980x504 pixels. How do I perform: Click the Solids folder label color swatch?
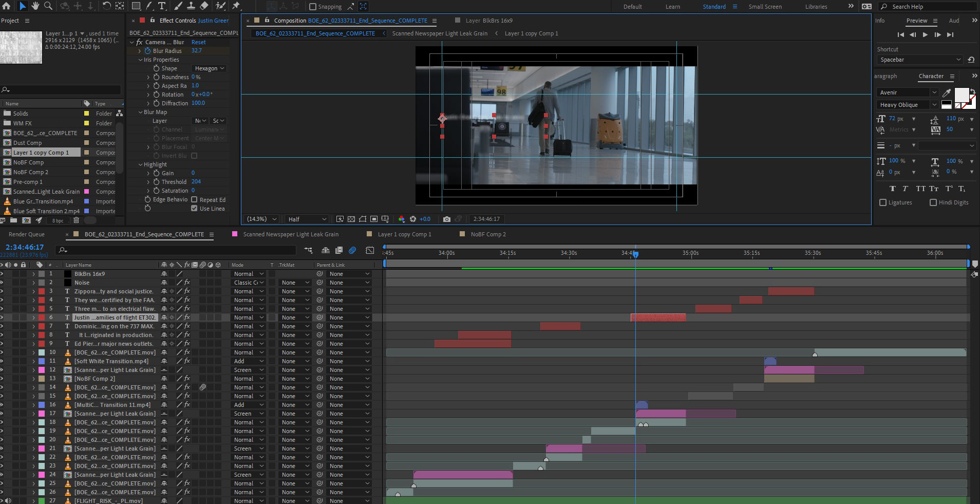86,114
